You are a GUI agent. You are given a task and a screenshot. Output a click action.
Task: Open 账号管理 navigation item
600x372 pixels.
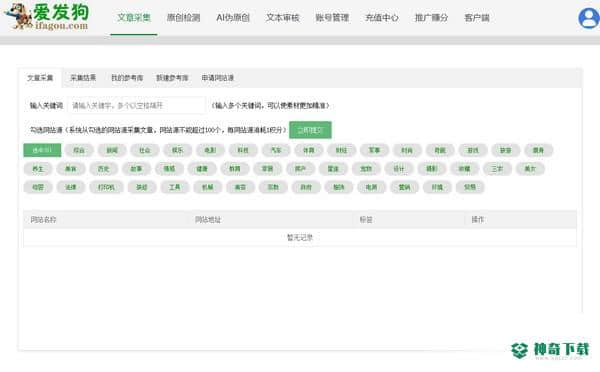(x=332, y=18)
